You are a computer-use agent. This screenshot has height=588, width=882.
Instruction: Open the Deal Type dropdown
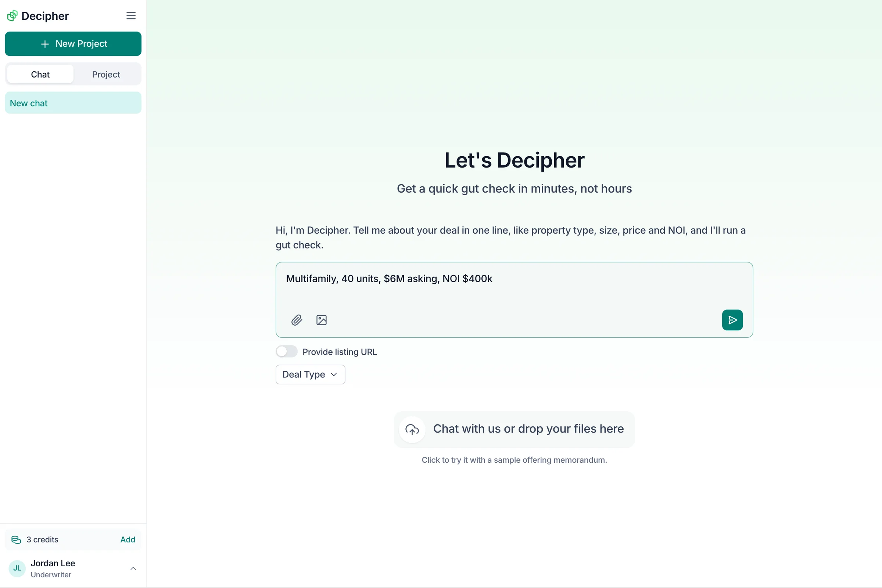click(x=310, y=374)
